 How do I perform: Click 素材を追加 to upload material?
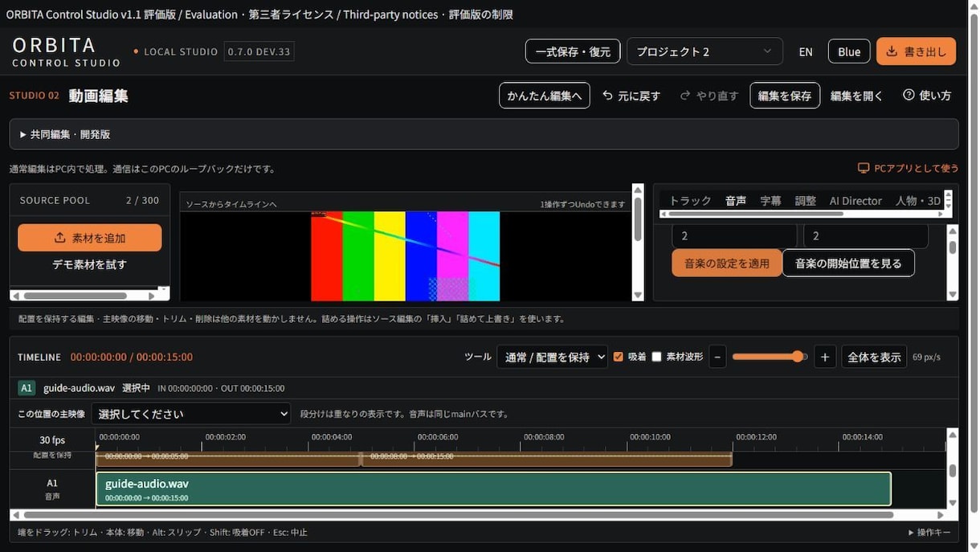click(90, 238)
